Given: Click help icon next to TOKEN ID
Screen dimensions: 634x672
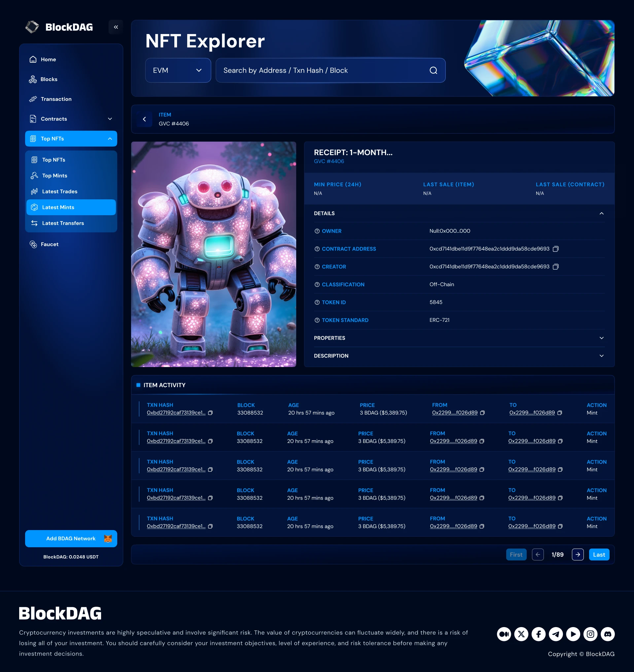Looking at the screenshot, I should coord(317,303).
